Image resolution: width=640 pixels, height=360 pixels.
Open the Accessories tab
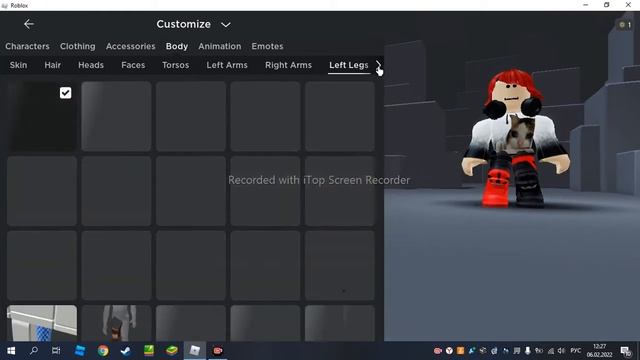coord(131,46)
